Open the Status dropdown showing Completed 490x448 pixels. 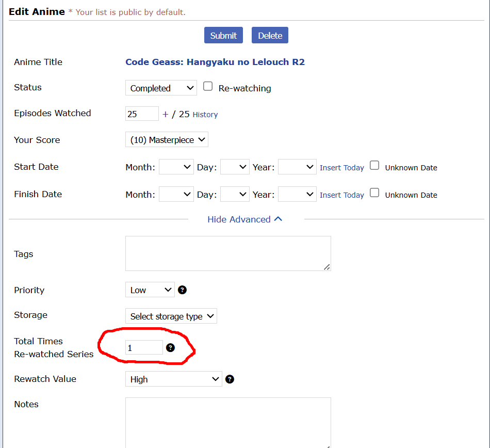click(x=161, y=88)
